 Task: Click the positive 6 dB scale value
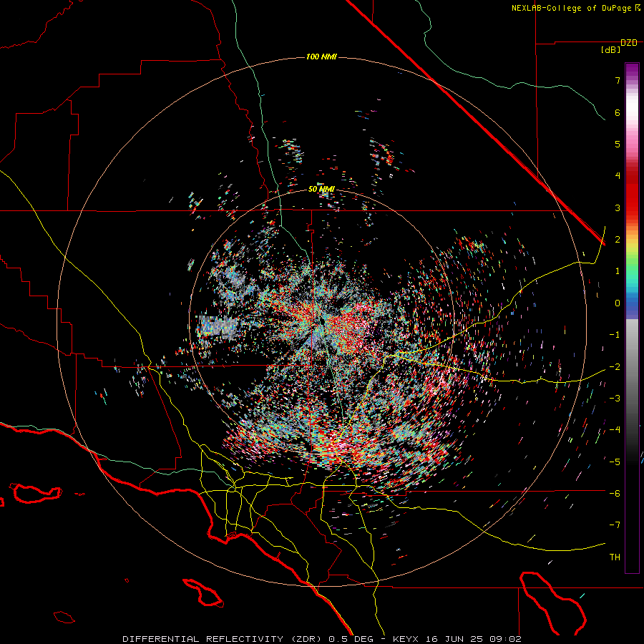618,112
